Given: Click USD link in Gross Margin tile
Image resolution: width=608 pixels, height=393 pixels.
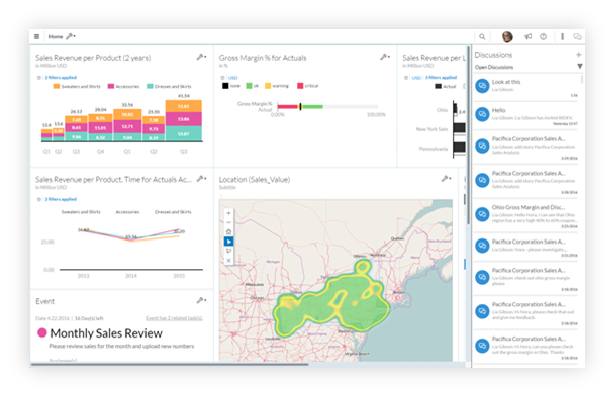Looking at the screenshot, I should (x=232, y=78).
